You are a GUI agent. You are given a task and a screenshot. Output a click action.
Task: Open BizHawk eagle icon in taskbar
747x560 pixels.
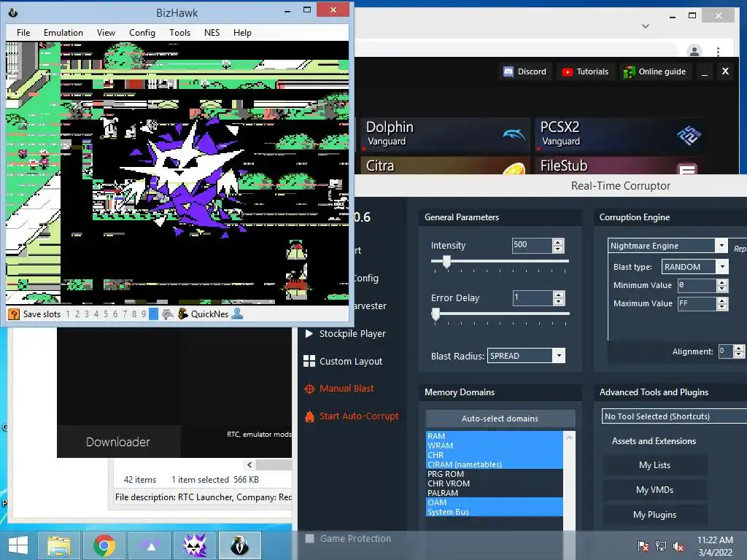coord(239,545)
